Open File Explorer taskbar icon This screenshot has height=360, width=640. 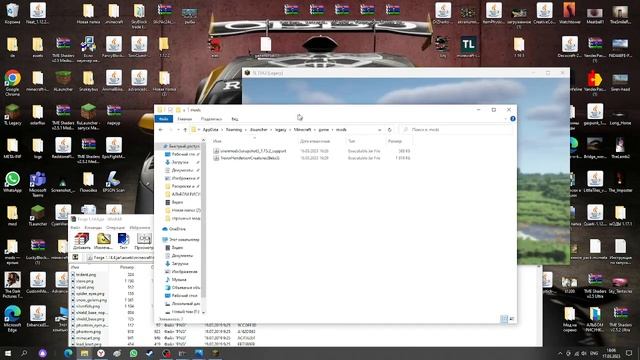[84, 353]
